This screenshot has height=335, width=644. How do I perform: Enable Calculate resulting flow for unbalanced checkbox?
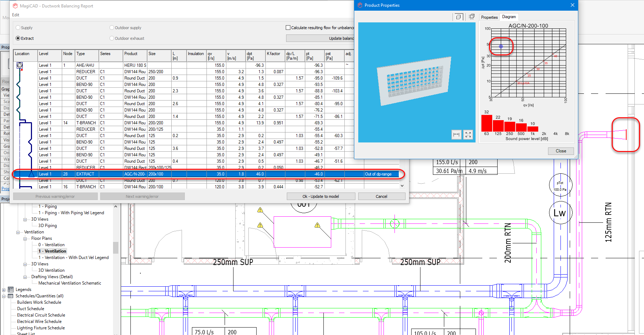(288, 28)
